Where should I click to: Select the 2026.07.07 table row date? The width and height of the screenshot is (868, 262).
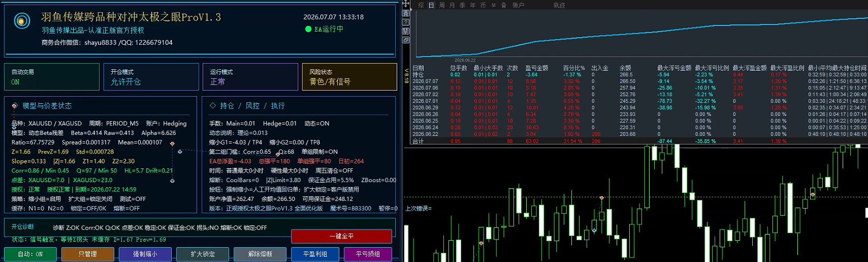pyautogui.click(x=425, y=81)
